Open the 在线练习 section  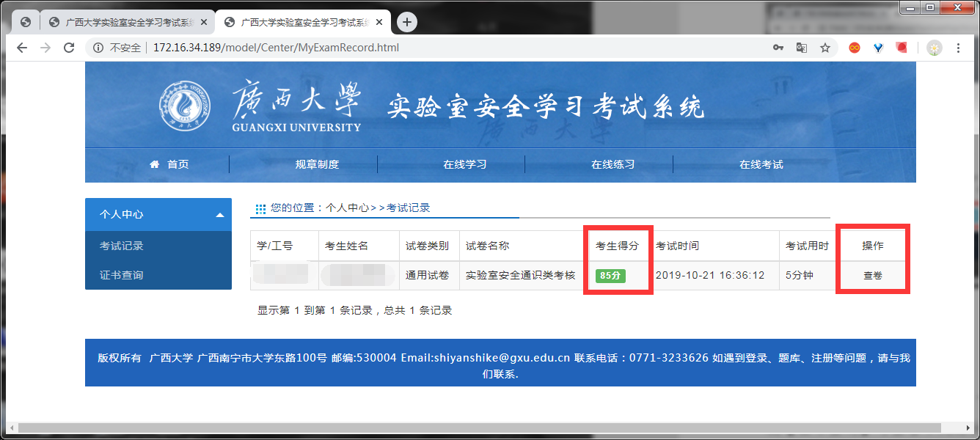click(x=612, y=164)
